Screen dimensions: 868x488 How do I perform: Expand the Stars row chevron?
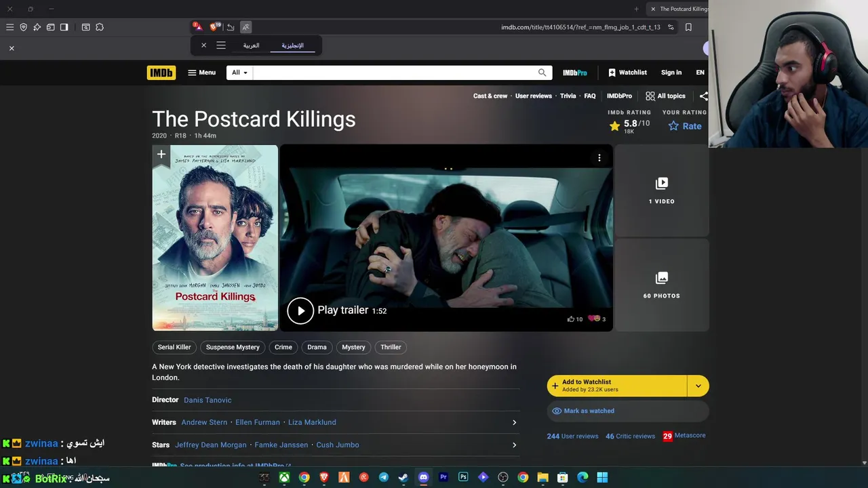514,445
